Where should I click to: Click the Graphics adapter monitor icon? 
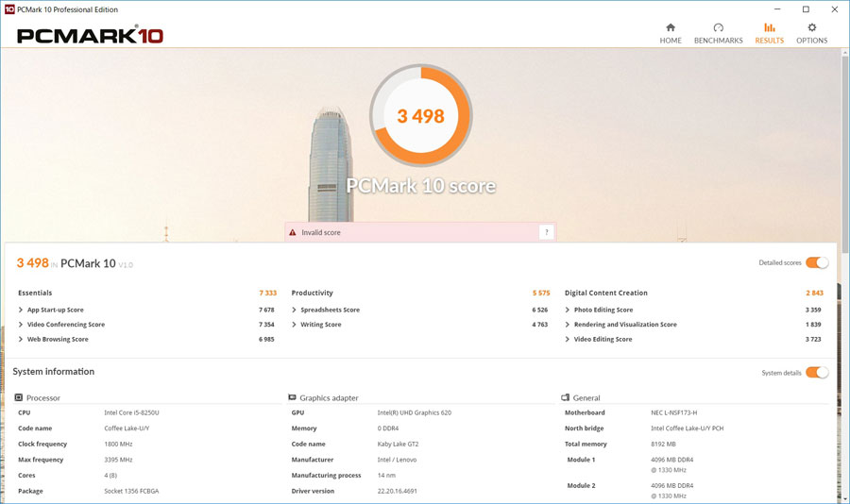293,397
